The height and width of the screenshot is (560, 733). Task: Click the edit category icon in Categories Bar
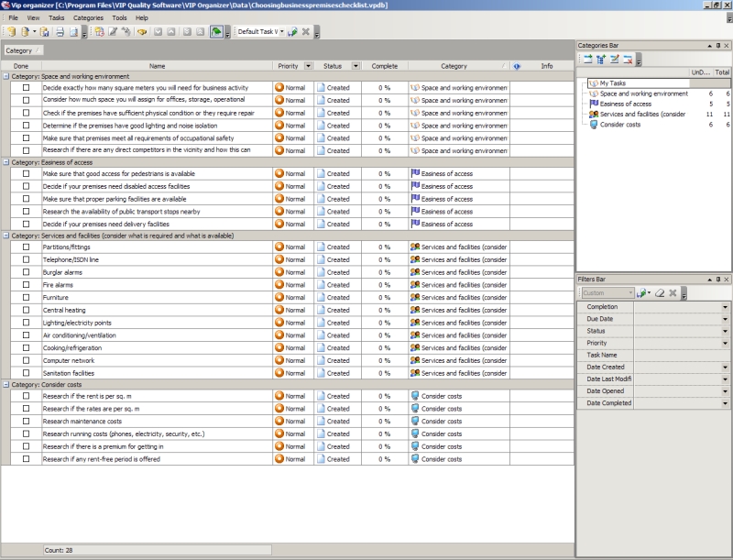(x=615, y=60)
